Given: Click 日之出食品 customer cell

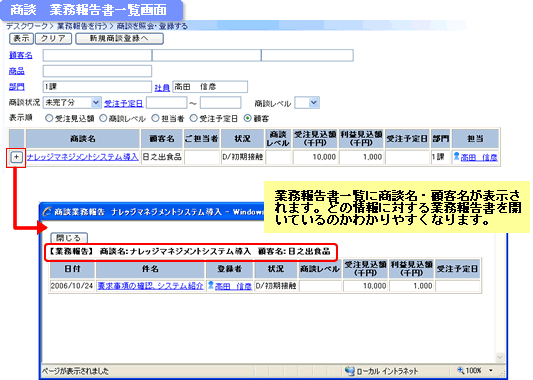Looking at the screenshot, I should [x=162, y=157].
